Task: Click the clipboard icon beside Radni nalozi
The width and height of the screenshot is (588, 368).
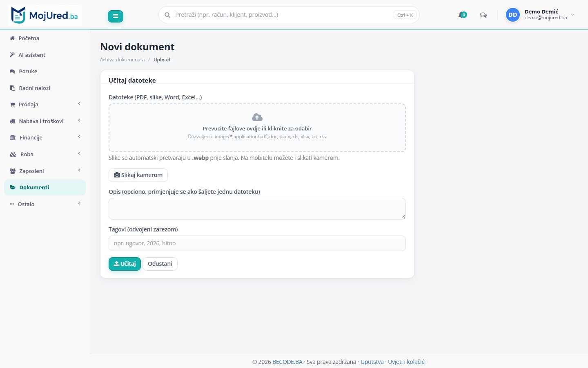Action: 12,88
